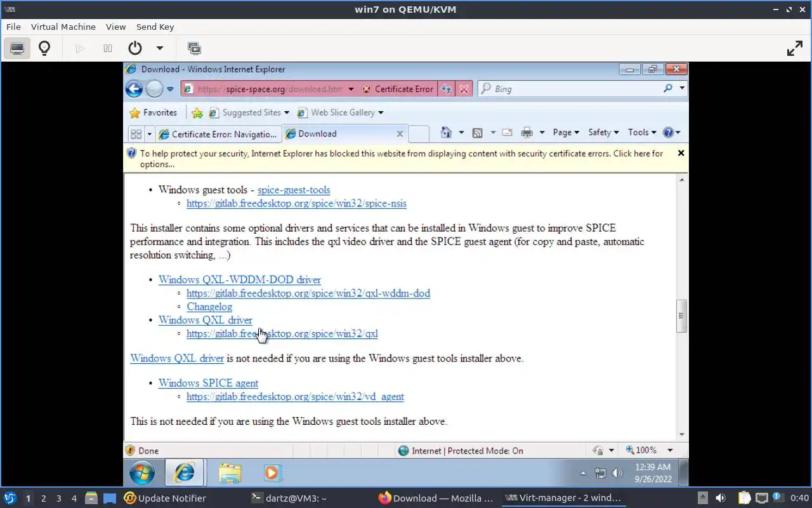This screenshot has height=508, width=812.
Task: Open the Changelog link
Action: point(209,307)
